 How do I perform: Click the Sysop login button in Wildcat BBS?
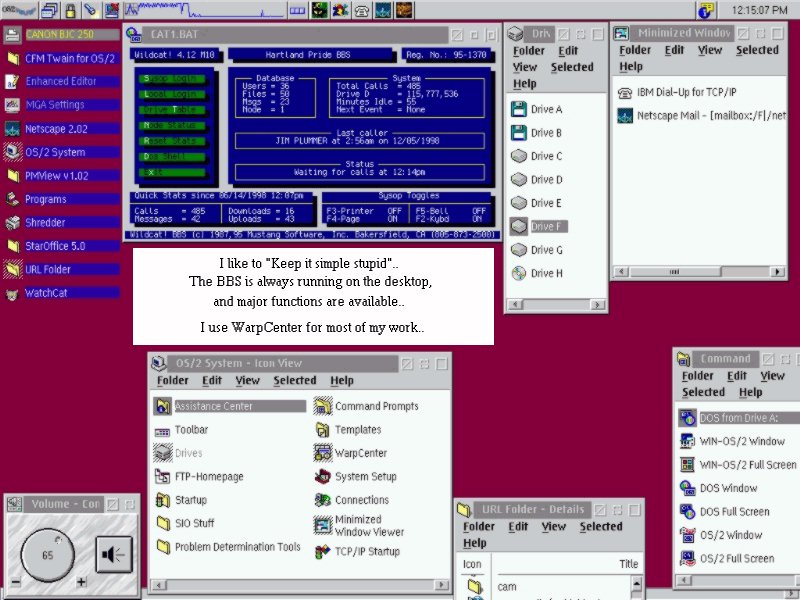(x=172, y=79)
